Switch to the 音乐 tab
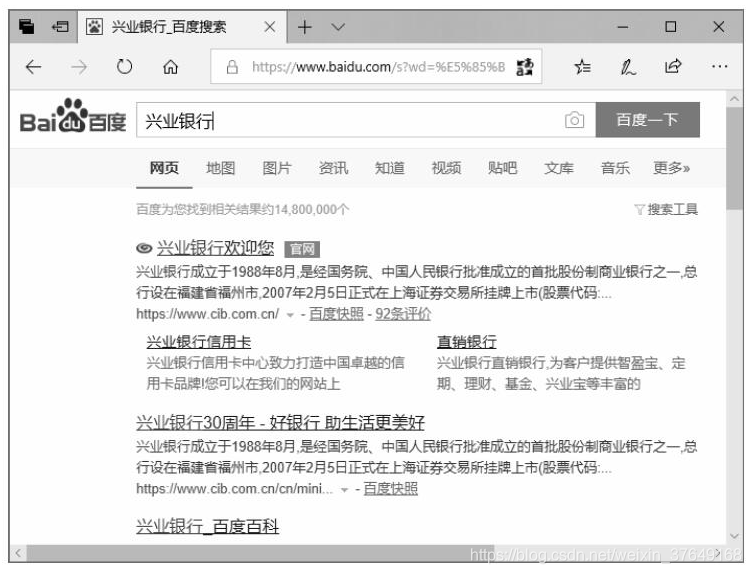 tap(615, 168)
